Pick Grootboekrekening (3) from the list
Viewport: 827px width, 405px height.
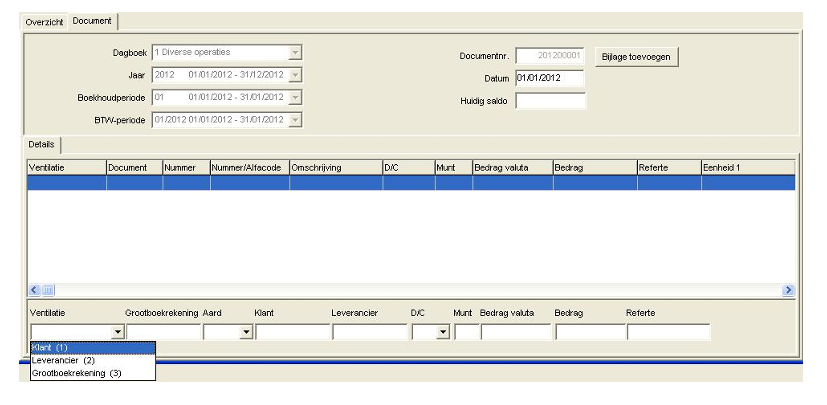coord(93,373)
